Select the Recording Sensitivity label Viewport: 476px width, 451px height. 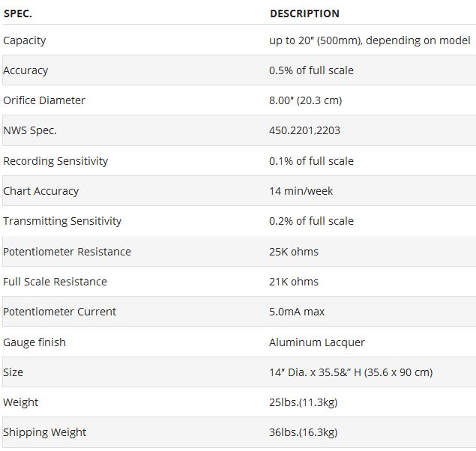[55, 161]
